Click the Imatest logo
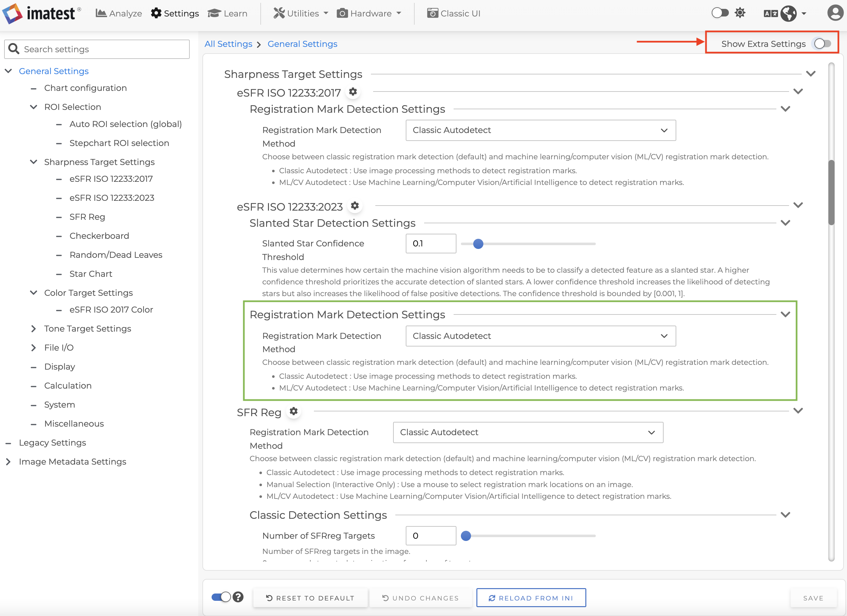This screenshot has height=616, width=847. coord(41,13)
